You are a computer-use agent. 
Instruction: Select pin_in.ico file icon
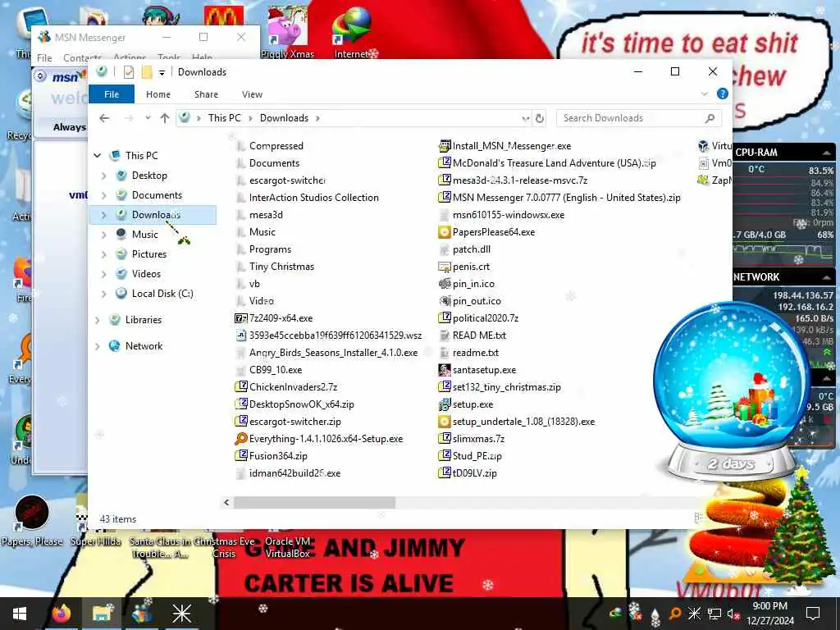444,283
